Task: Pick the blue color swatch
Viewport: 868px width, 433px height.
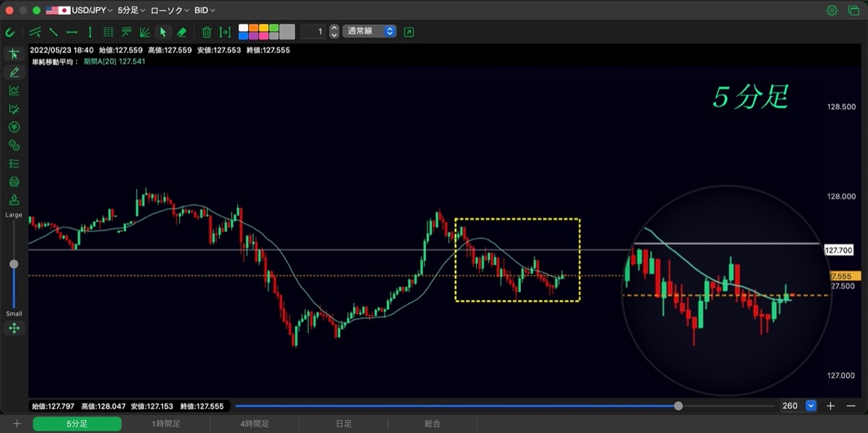Action: tap(244, 36)
